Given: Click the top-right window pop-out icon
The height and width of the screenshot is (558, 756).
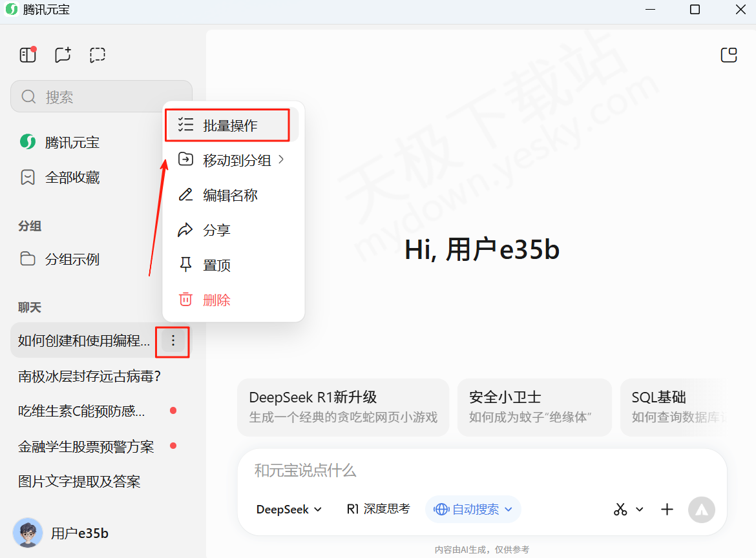Looking at the screenshot, I should [x=728, y=55].
